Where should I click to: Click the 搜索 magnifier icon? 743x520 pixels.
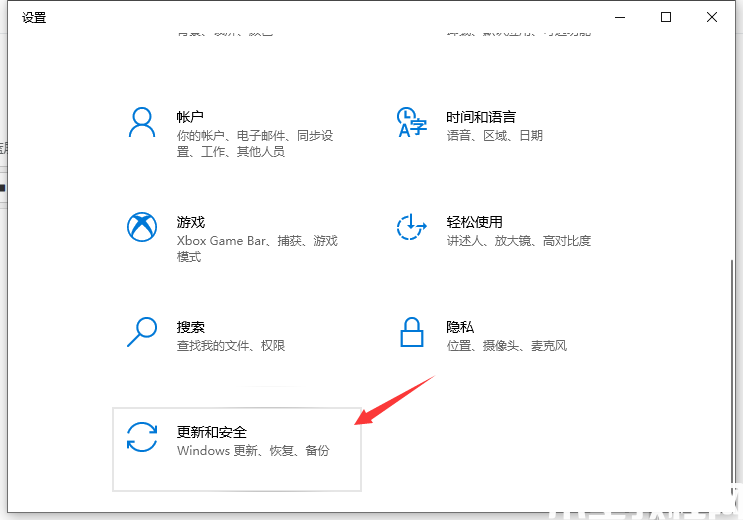pyautogui.click(x=142, y=332)
